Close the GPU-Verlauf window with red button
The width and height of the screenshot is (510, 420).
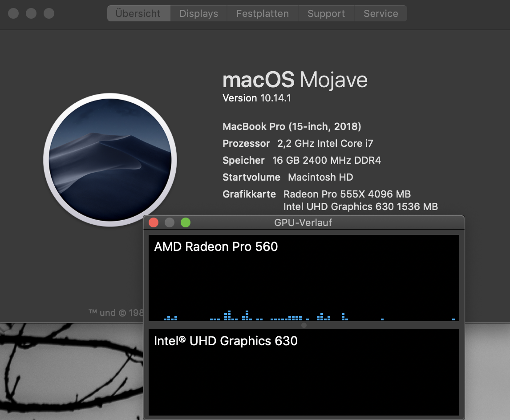[154, 222]
